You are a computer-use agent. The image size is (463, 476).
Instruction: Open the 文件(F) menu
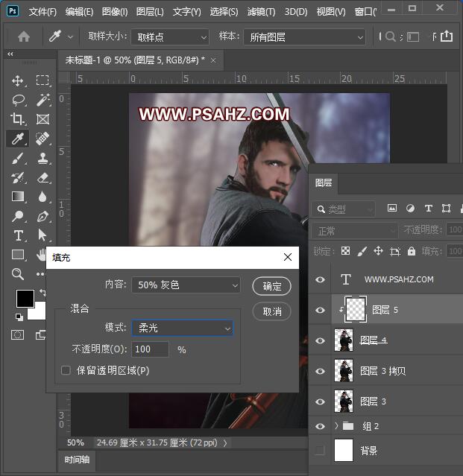click(x=42, y=11)
